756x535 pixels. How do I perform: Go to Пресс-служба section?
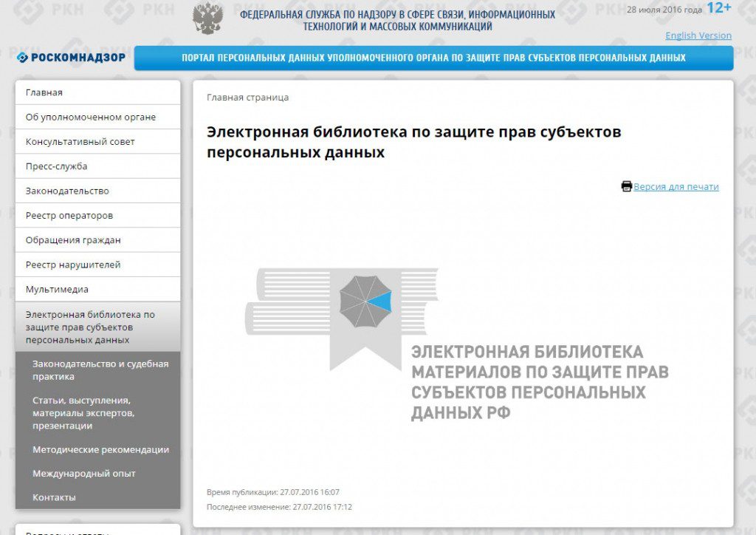click(x=56, y=166)
